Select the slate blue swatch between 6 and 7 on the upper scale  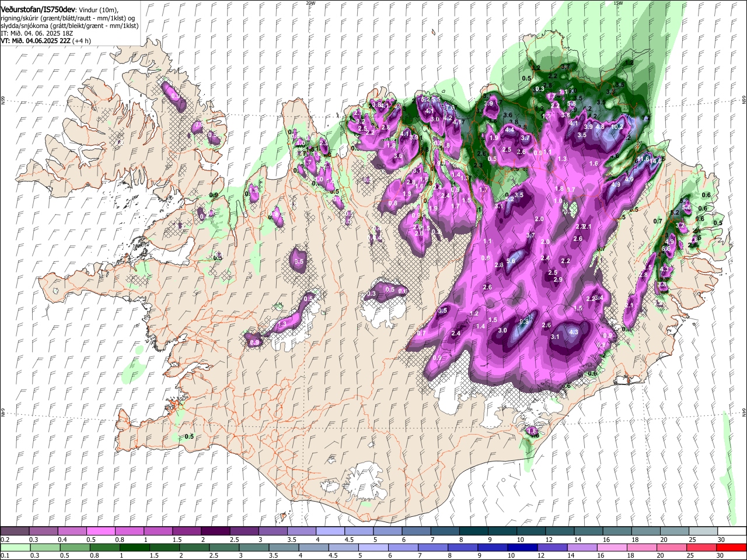[416, 531]
